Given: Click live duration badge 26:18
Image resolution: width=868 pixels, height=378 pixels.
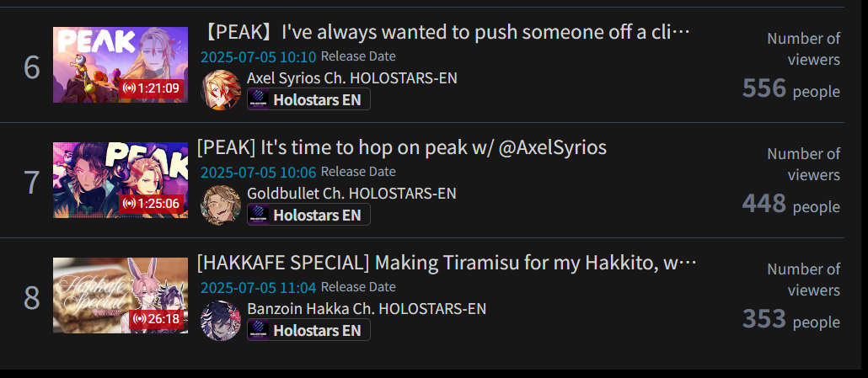Looking at the screenshot, I should click(x=157, y=319).
